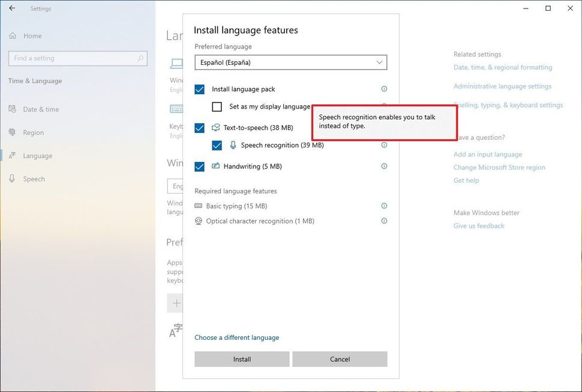Click the Handwriting feature icon
This screenshot has height=392, width=582.
[x=215, y=166]
